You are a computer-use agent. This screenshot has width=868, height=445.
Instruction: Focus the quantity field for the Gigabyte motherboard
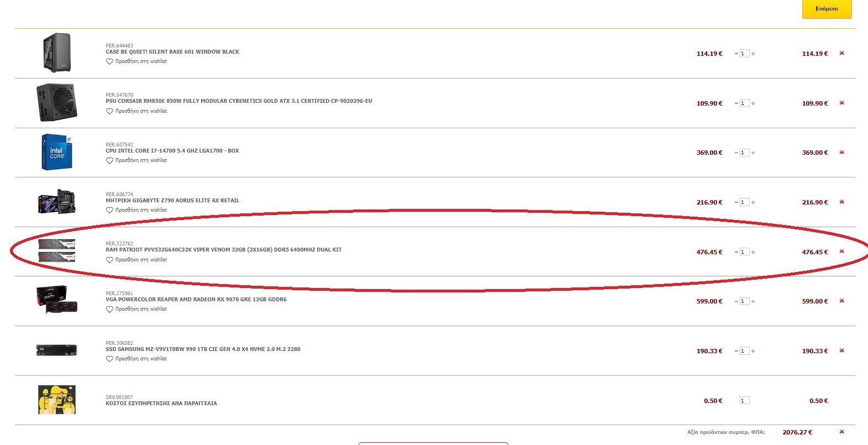pos(745,202)
